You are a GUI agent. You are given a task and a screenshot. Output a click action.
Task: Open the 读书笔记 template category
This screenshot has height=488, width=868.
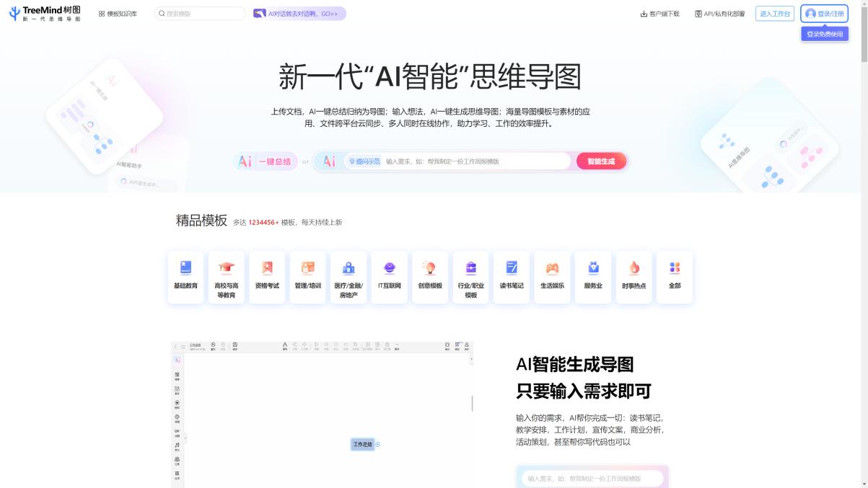click(x=512, y=277)
